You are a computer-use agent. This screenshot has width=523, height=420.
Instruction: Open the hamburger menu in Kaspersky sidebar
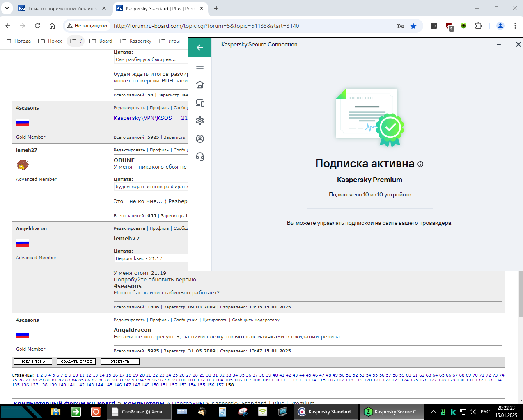point(200,66)
